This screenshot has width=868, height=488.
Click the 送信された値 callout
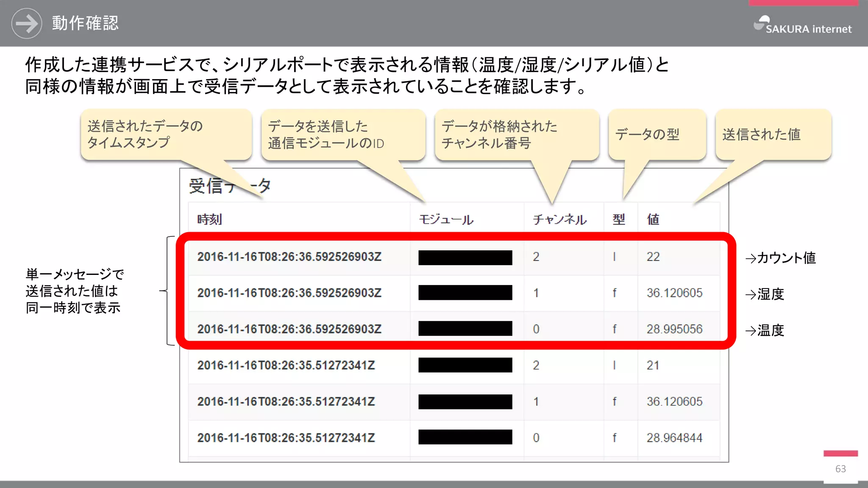click(x=773, y=134)
